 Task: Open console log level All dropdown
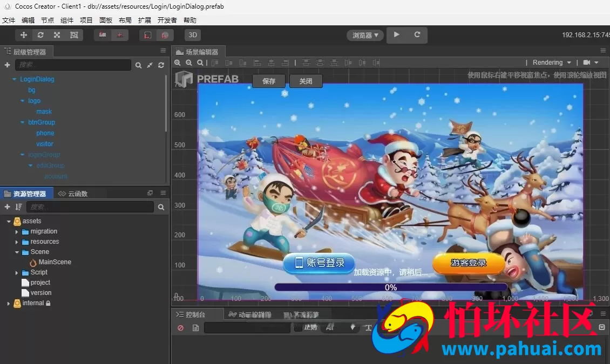[x=341, y=328]
